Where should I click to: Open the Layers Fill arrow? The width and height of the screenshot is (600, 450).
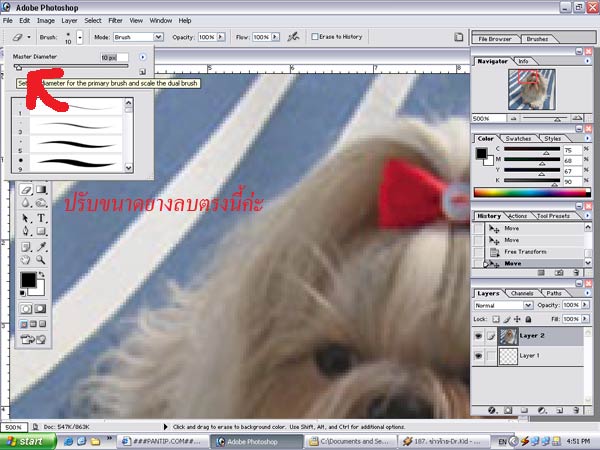[x=585, y=319]
